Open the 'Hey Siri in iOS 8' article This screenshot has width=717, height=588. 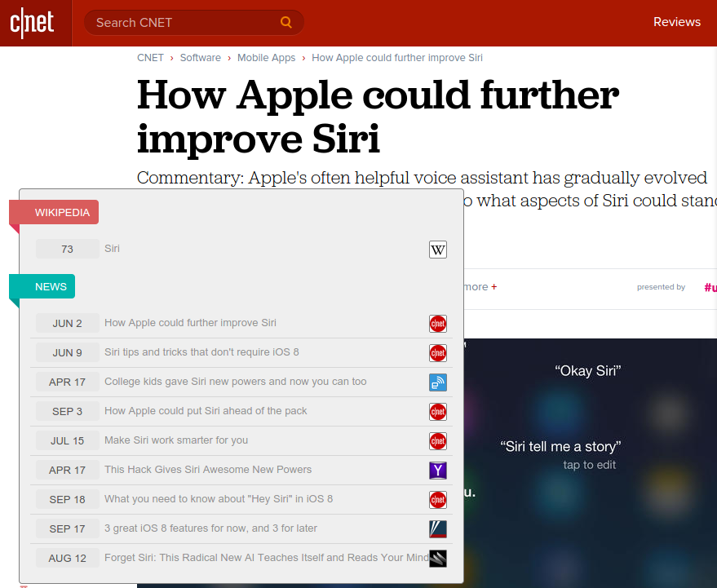click(219, 499)
